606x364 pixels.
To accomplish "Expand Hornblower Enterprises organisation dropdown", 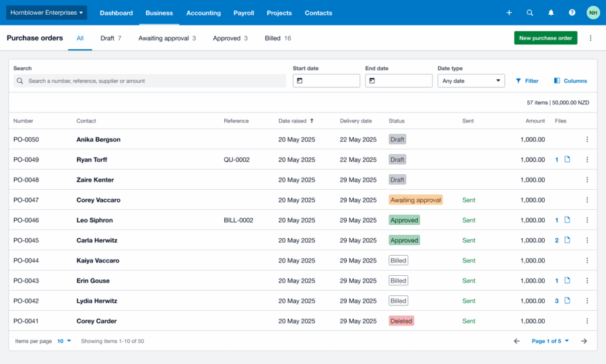I will pos(47,13).
